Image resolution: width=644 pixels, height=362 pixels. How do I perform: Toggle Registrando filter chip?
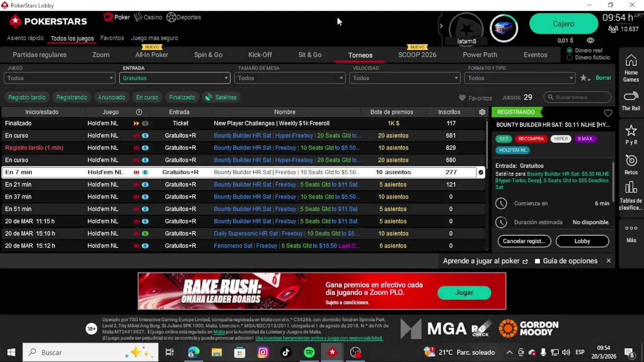click(x=71, y=97)
